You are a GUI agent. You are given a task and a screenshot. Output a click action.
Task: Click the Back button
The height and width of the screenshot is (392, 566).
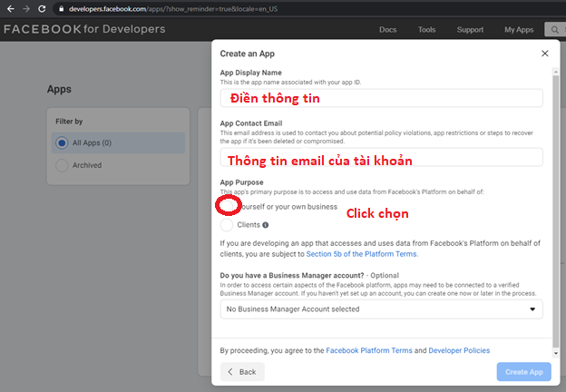tap(242, 372)
